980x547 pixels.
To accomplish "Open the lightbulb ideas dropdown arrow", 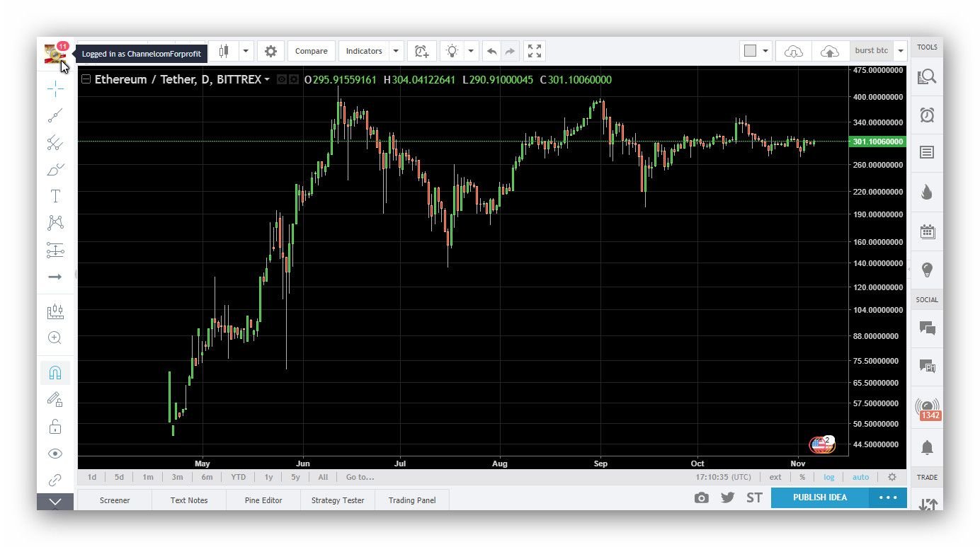I will pos(472,51).
